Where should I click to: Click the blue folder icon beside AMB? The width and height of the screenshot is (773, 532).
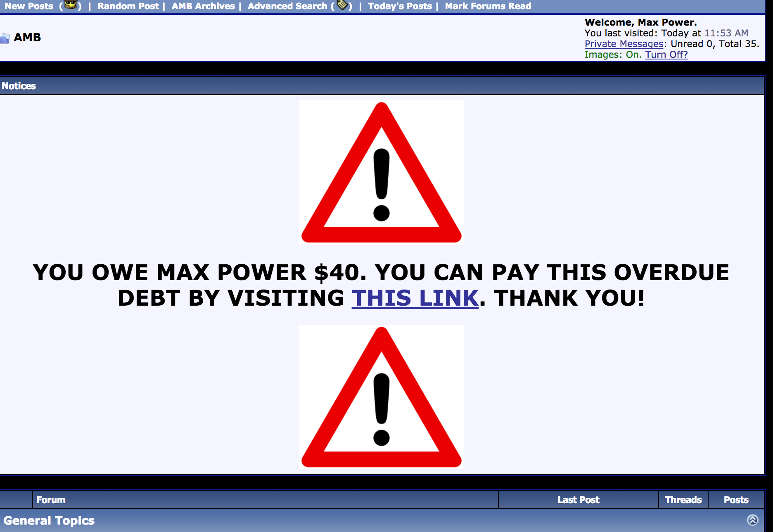pyautogui.click(x=5, y=38)
